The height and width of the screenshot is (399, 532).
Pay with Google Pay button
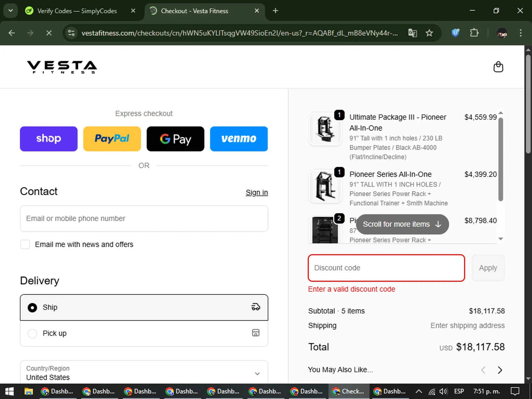(x=176, y=139)
